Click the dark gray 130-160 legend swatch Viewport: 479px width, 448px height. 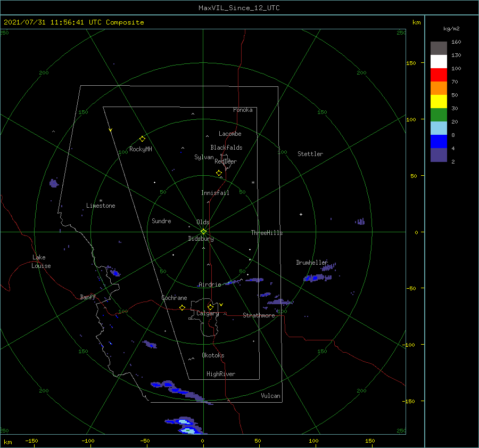(439, 48)
